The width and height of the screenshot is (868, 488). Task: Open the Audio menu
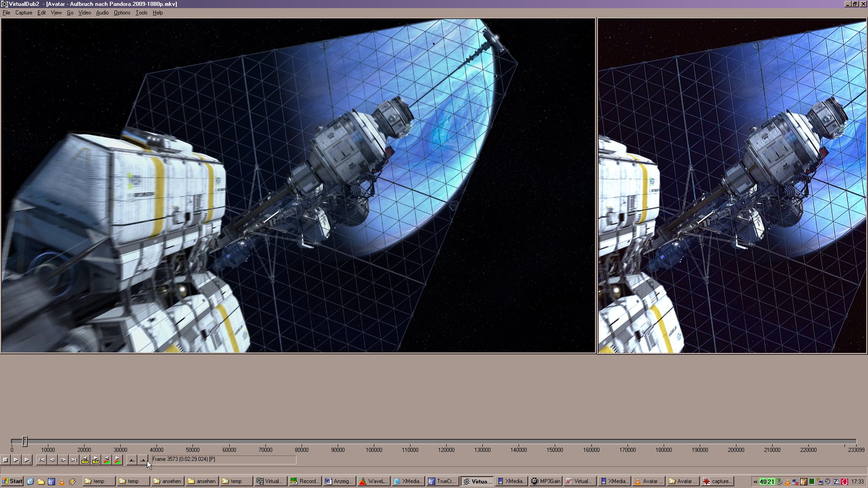(102, 13)
